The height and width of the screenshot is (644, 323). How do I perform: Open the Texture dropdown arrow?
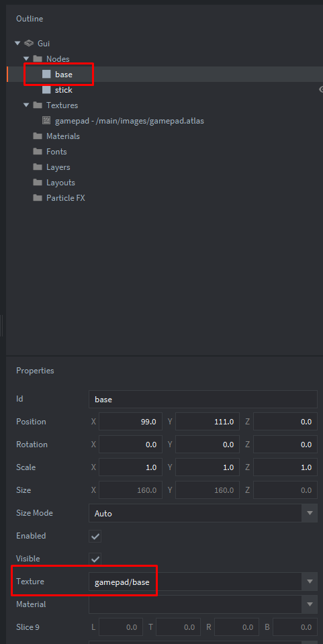tap(310, 582)
